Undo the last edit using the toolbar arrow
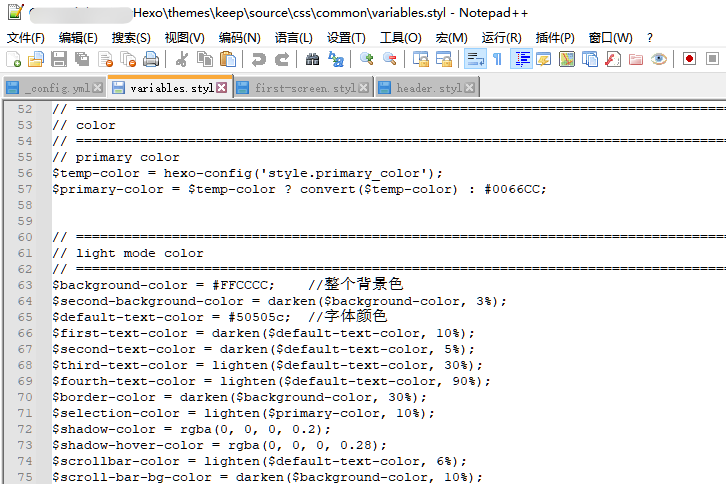 pos(258,59)
